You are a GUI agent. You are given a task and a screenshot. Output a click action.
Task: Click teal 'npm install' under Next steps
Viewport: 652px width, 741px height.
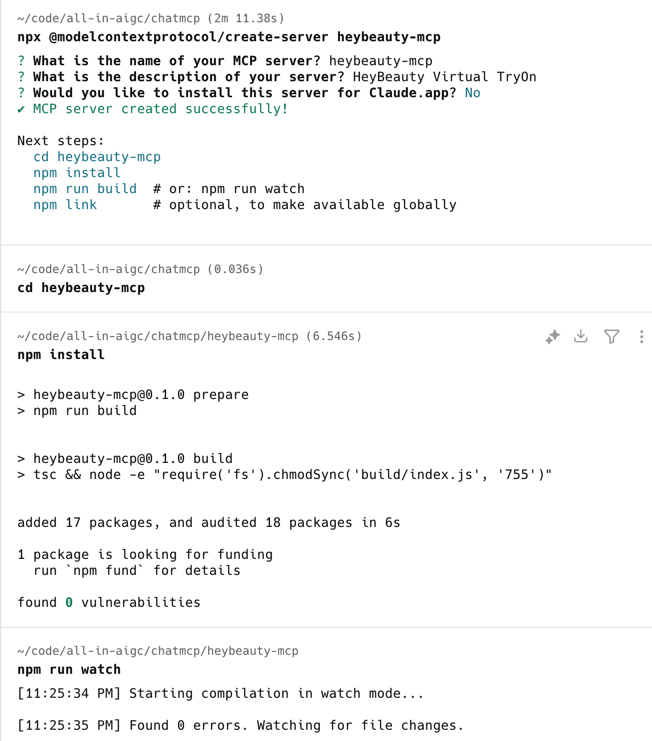(76, 173)
